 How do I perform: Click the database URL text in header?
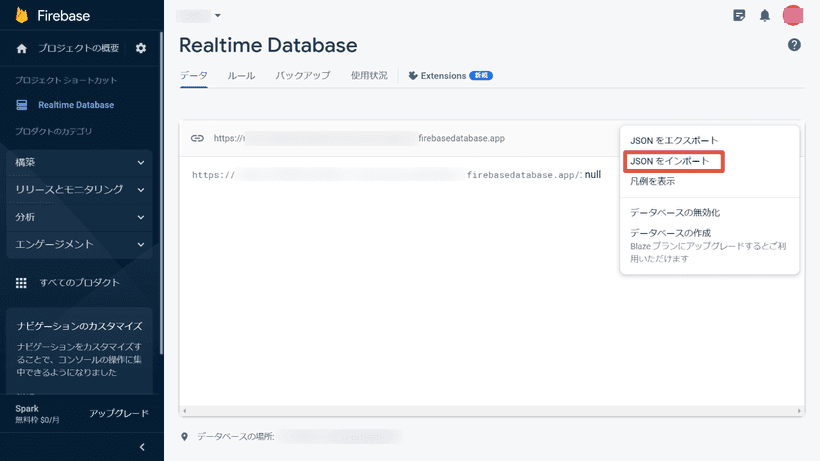pyautogui.click(x=359, y=139)
